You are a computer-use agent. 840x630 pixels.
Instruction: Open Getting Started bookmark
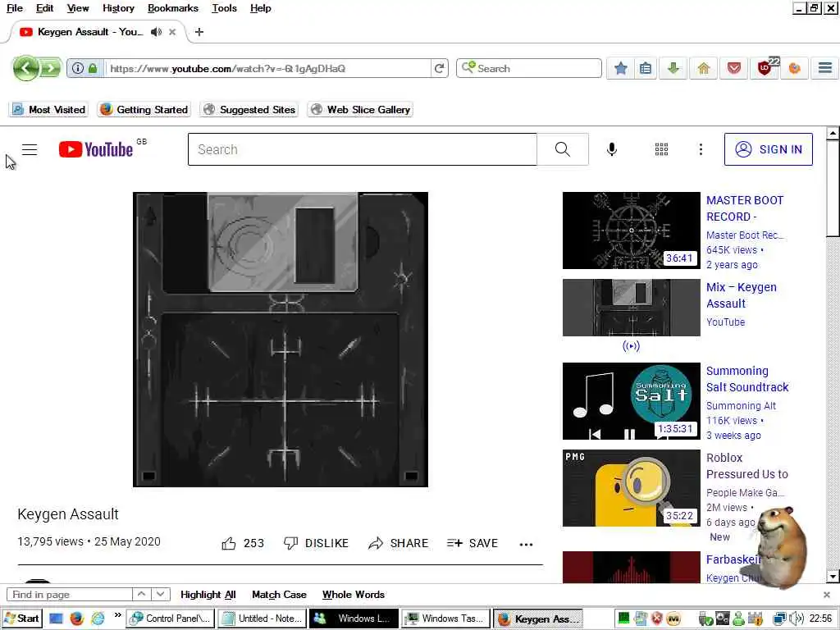click(x=144, y=109)
